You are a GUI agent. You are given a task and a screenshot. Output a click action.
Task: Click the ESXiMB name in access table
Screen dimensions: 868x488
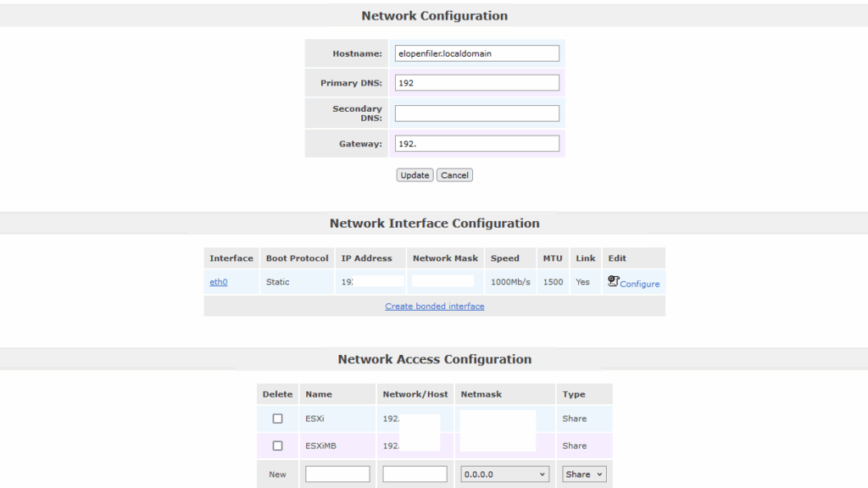320,446
